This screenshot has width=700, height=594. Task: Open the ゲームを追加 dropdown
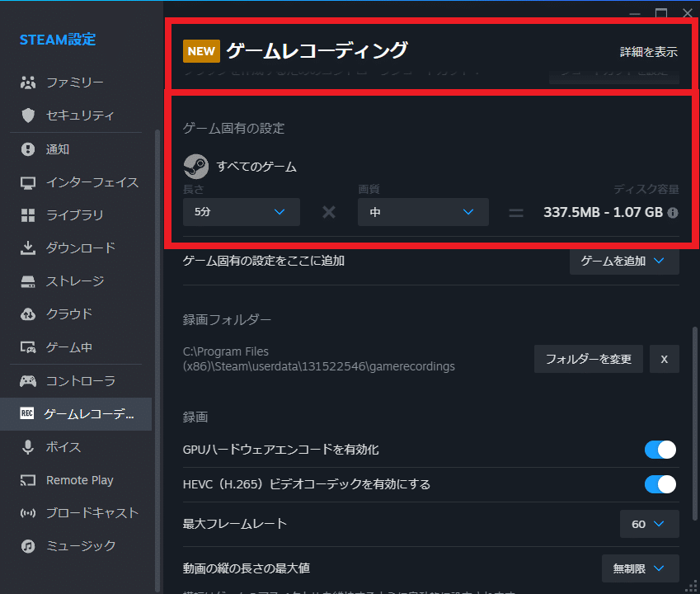click(624, 261)
